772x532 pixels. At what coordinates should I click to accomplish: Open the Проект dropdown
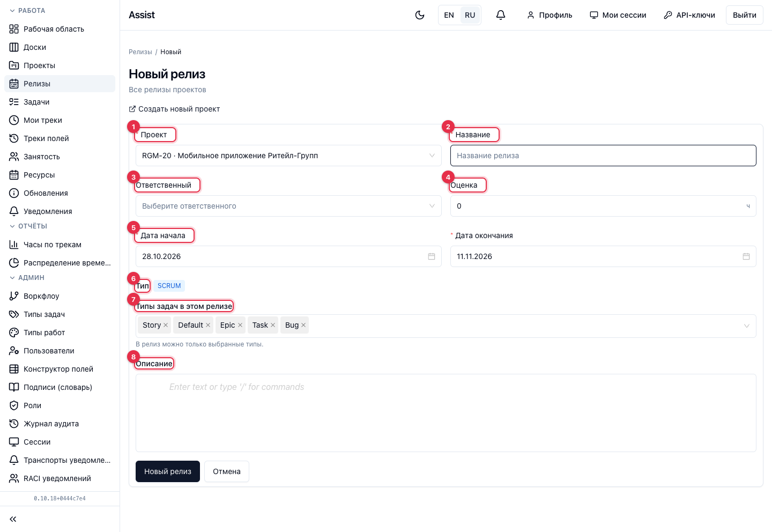(x=288, y=156)
